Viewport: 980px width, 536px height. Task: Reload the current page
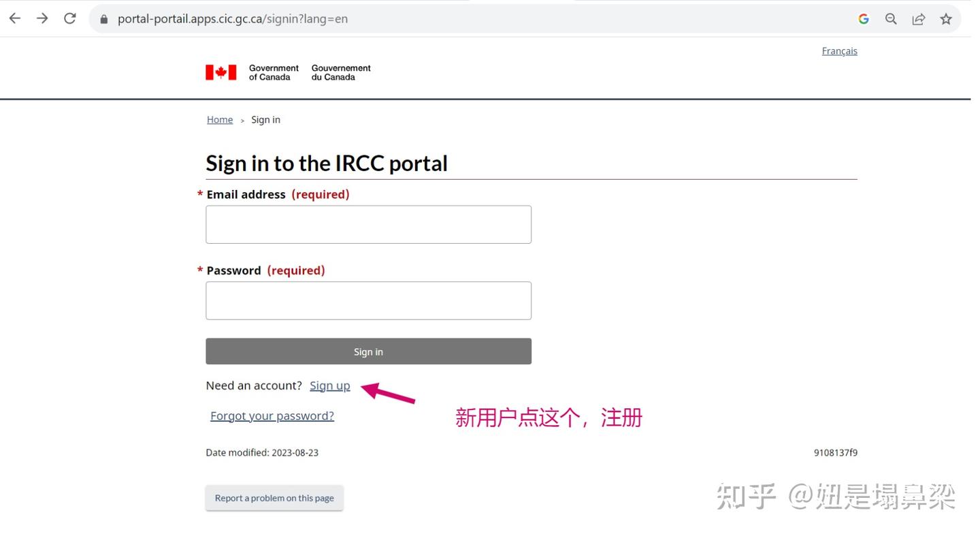click(x=69, y=18)
